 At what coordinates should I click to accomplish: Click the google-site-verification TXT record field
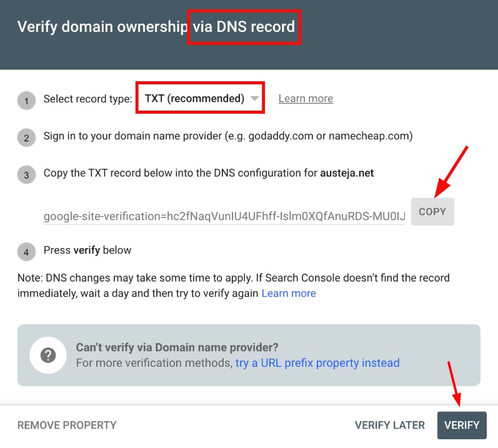pyautogui.click(x=224, y=216)
